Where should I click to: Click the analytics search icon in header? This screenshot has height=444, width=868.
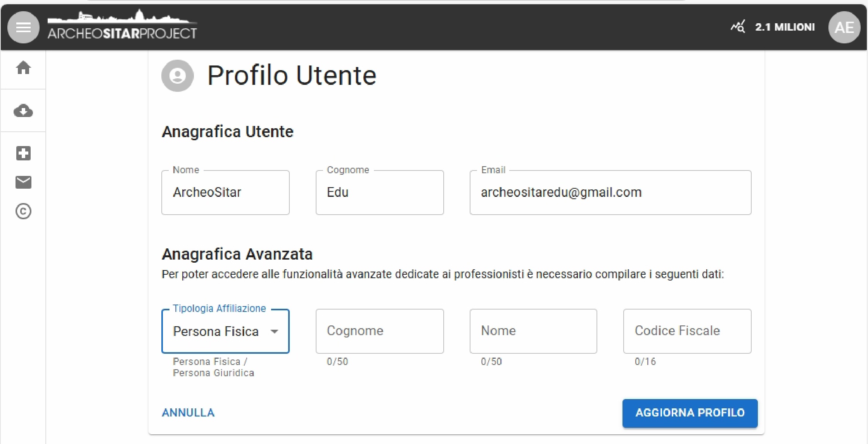point(738,27)
